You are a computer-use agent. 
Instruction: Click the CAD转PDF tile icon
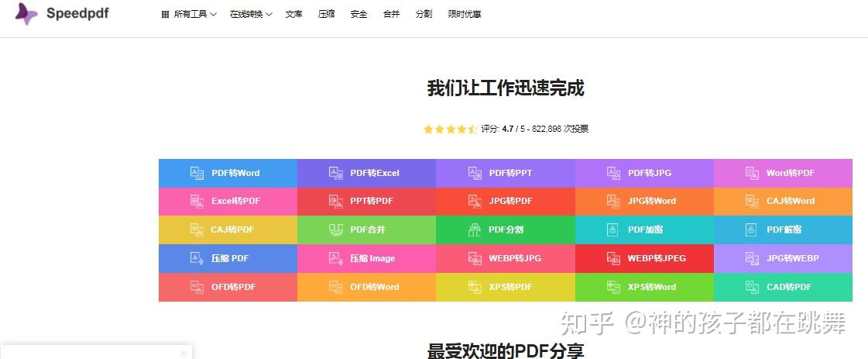point(752,287)
